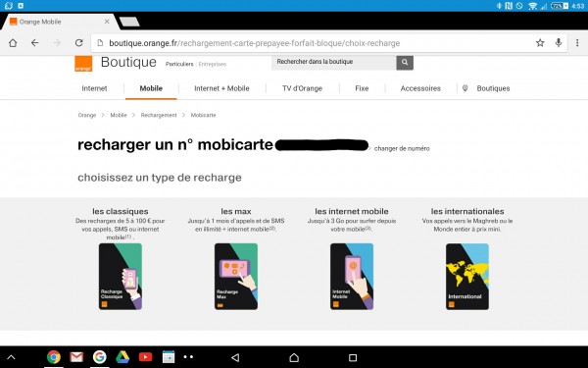Screen dimensions: 588x368
Task: Bookmark this page with the star icon
Action: tap(540, 43)
